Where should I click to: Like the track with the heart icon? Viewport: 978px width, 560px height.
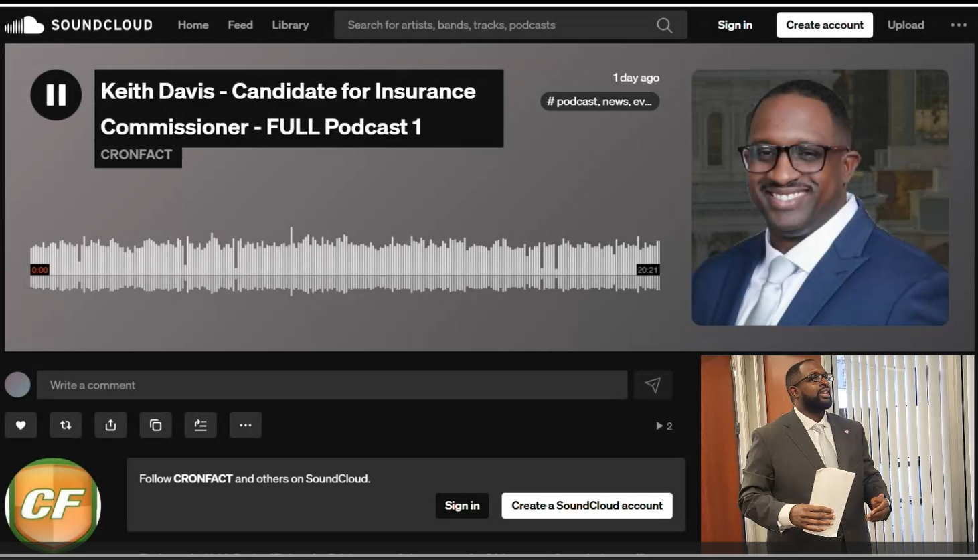pos(21,425)
